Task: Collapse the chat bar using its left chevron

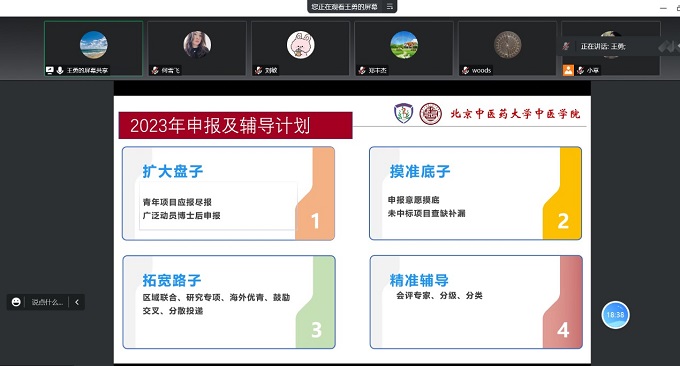Action: point(77,302)
